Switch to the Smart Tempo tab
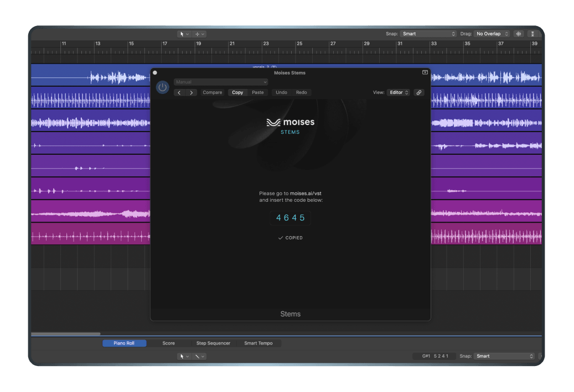This screenshot has width=574, height=392. 258,343
